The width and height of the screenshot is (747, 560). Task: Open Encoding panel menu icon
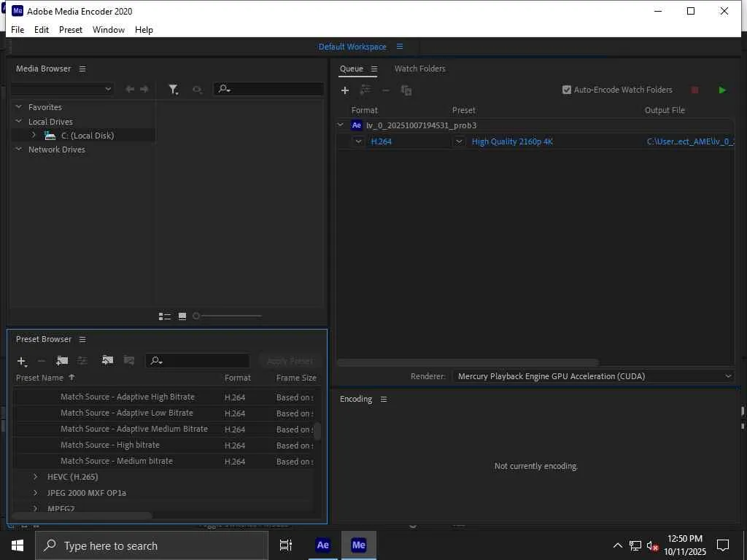point(384,400)
